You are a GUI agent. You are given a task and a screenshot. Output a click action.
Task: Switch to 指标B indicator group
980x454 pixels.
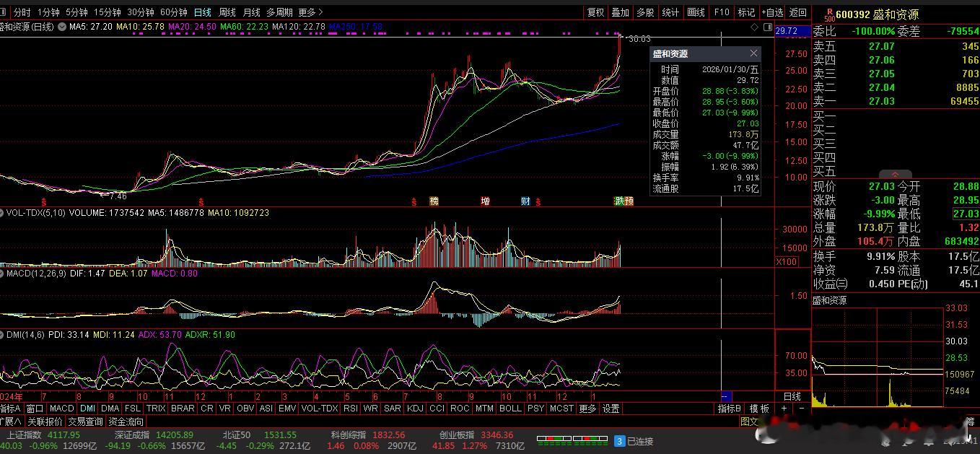(x=730, y=409)
